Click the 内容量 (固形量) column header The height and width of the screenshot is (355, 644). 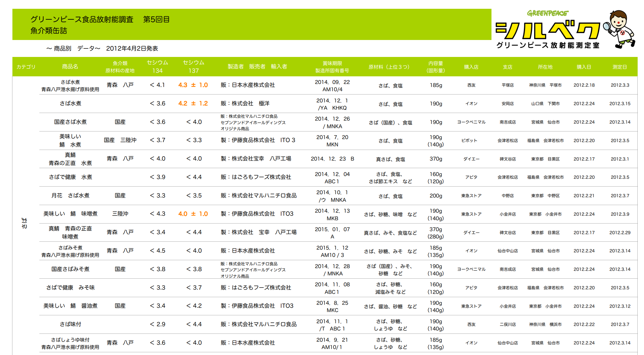coord(436,67)
